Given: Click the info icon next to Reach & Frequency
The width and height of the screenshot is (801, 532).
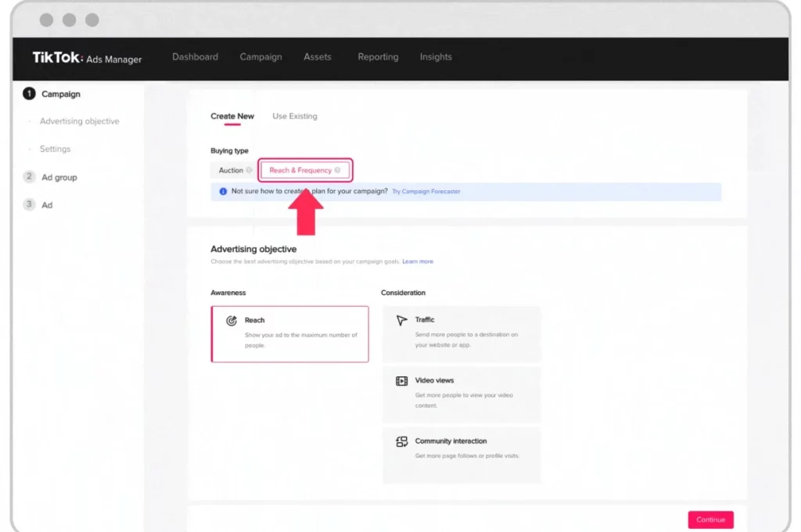Looking at the screenshot, I should point(337,171).
